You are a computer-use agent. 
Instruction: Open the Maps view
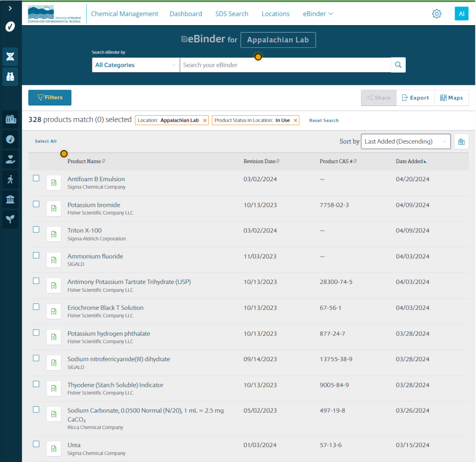[x=451, y=98]
